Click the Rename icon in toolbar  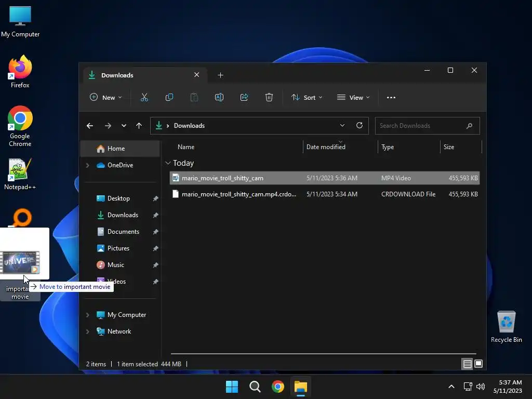(219, 97)
